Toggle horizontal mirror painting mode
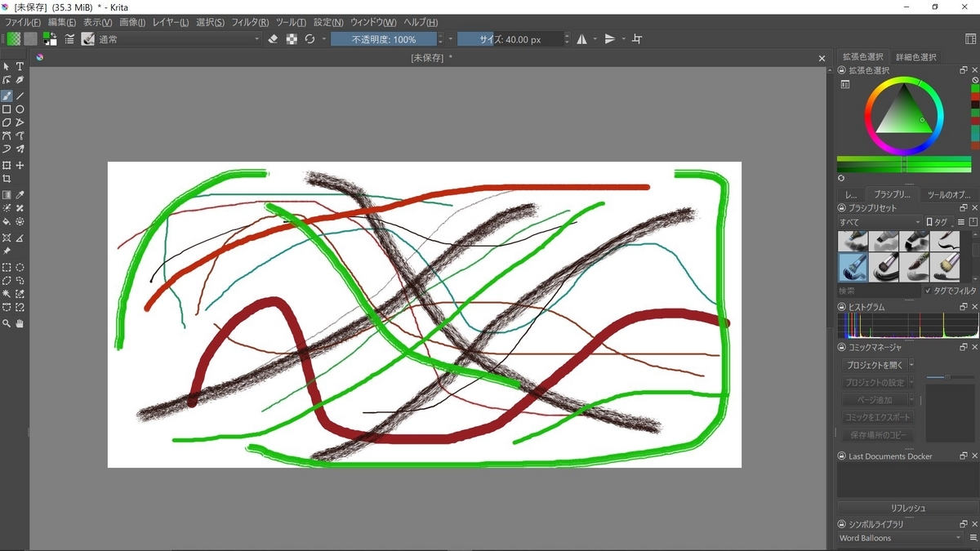Image resolution: width=980 pixels, height=551 pixels. coord(582,38)
